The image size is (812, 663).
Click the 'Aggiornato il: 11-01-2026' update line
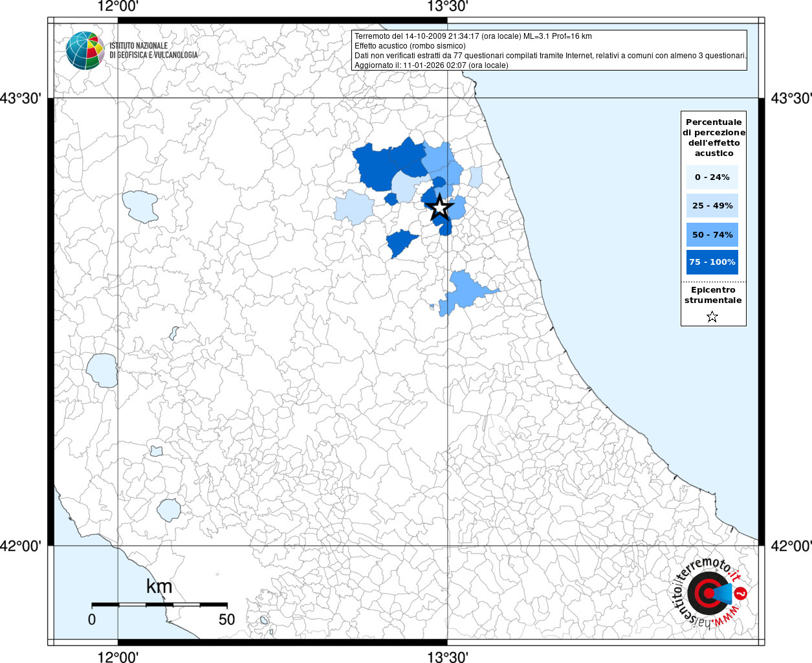click(x=431, y=65)
